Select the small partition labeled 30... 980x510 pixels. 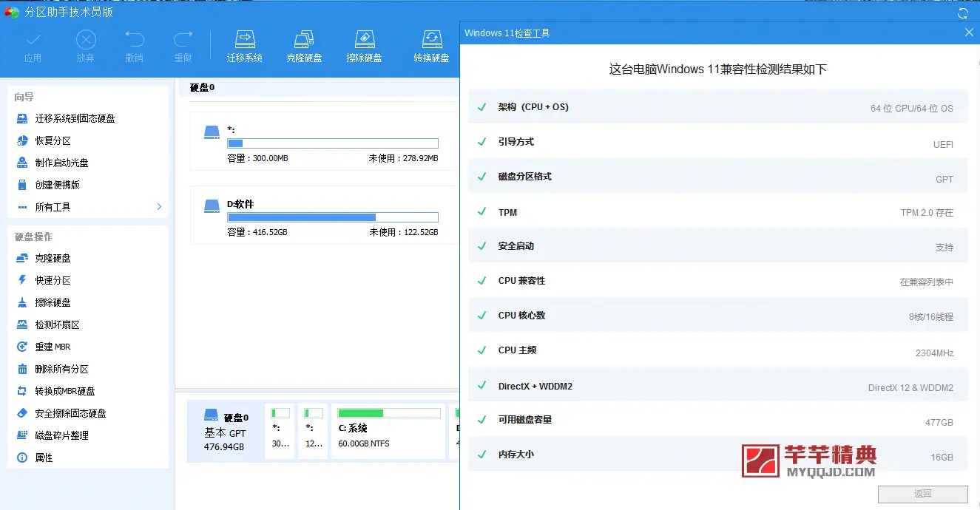point(280,432)
